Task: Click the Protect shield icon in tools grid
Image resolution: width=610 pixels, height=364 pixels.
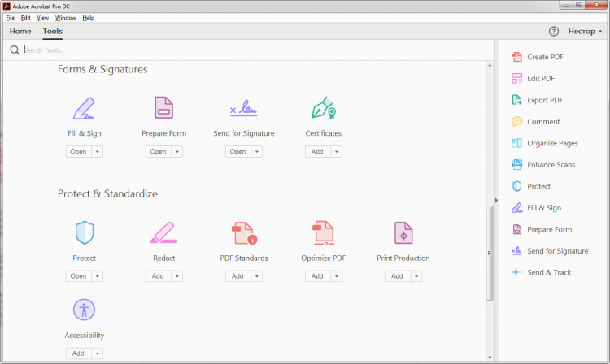Action: [84, 232]
